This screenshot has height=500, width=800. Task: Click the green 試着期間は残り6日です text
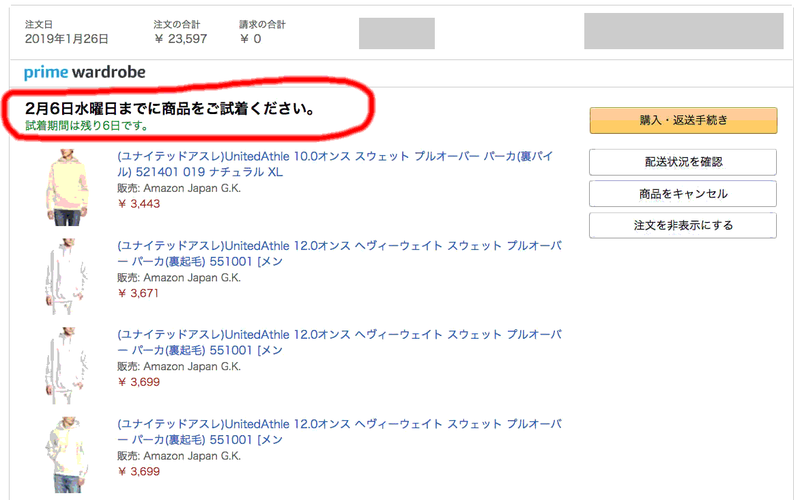pyautogui.click(x=87, y=126)
